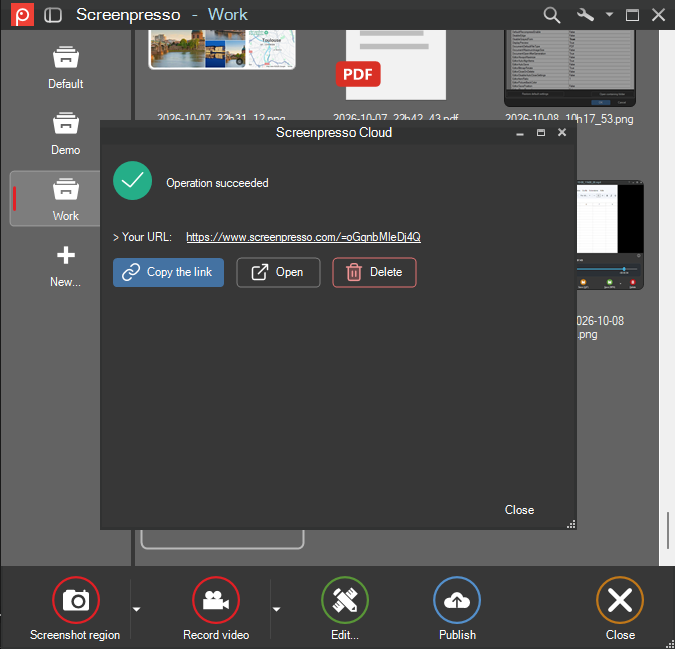The width and height of the screenshot is (675, 649).
Task: Click the orange Close button in the bottom toolbar
Action: point(620,600)
